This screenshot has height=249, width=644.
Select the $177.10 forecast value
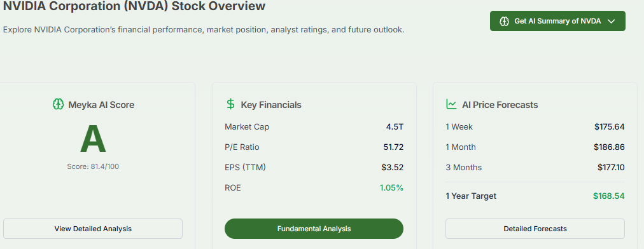[x=611, y=167]
